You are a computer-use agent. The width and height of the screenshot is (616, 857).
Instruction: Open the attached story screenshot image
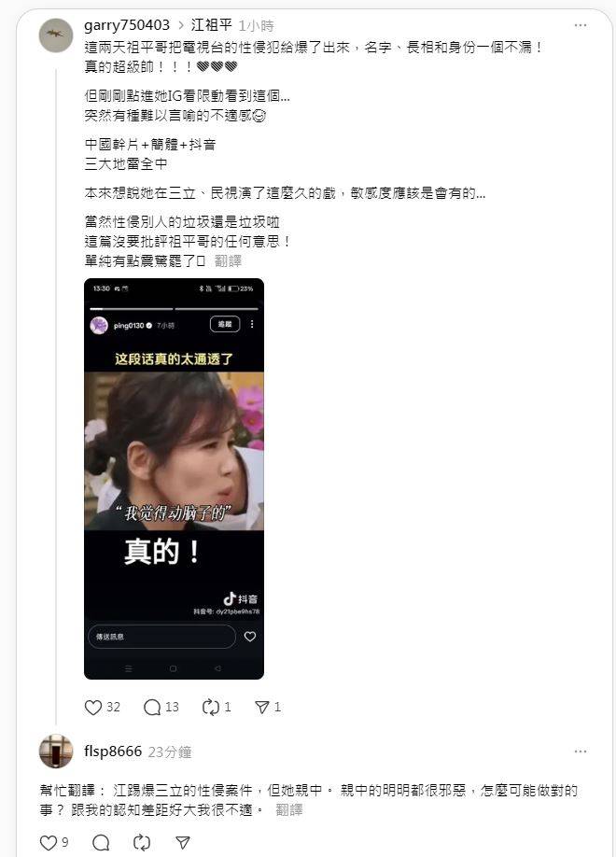tap(174, 479)
